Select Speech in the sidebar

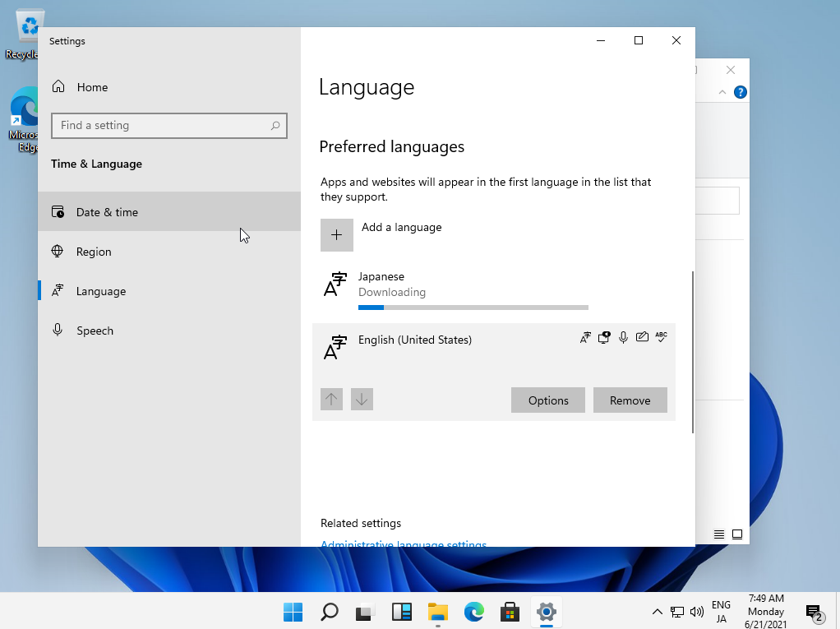click(x=95, y=331)
